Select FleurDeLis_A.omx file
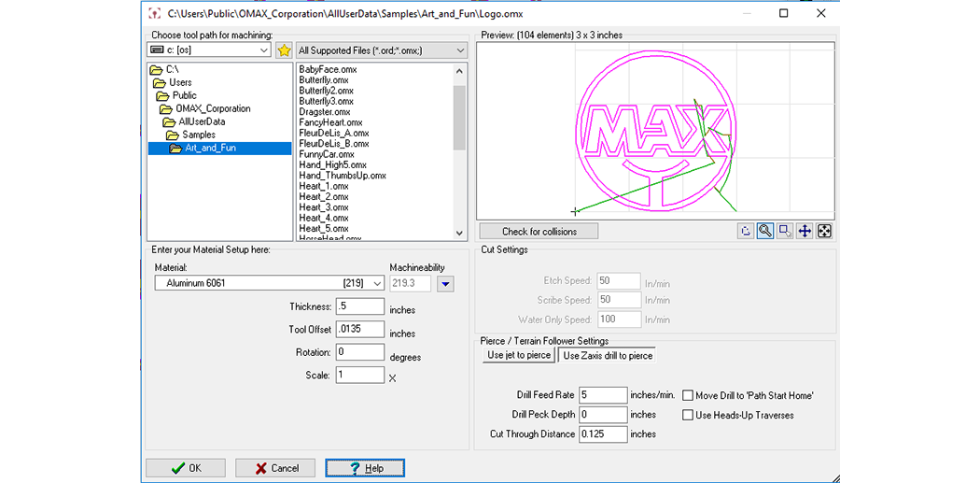 [334, 133]
